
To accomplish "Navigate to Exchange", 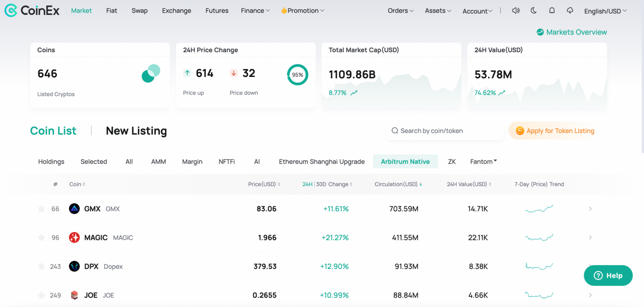I will click(x=177, y=10).
